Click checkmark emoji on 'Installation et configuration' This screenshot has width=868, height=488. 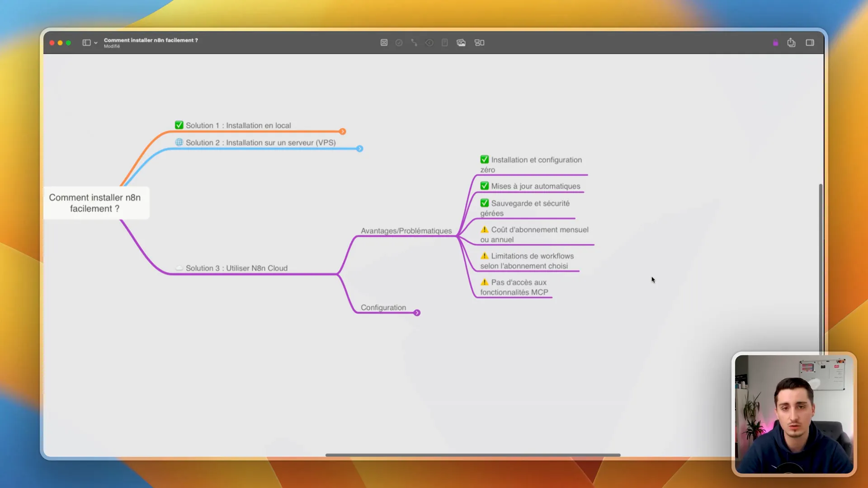point(485,160)
